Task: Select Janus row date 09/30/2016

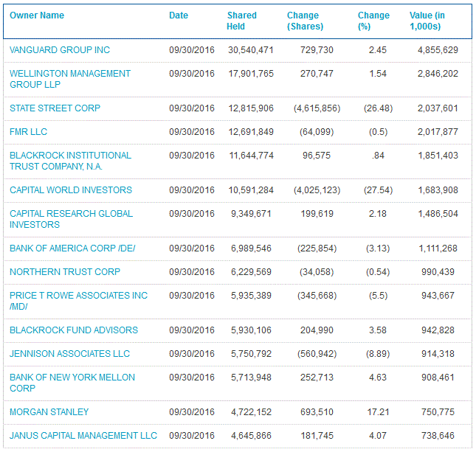Action: coord(192,436)
